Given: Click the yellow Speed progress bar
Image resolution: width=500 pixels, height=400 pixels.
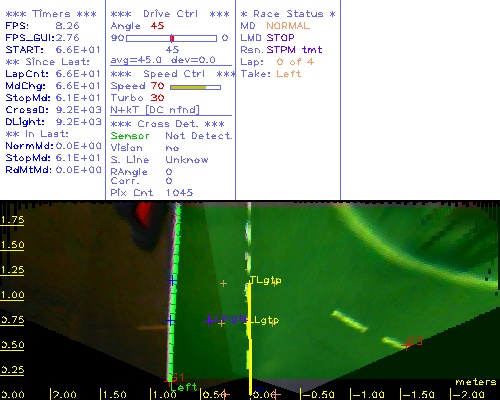Looking at the screenshot, I should [x=195, y=87].
